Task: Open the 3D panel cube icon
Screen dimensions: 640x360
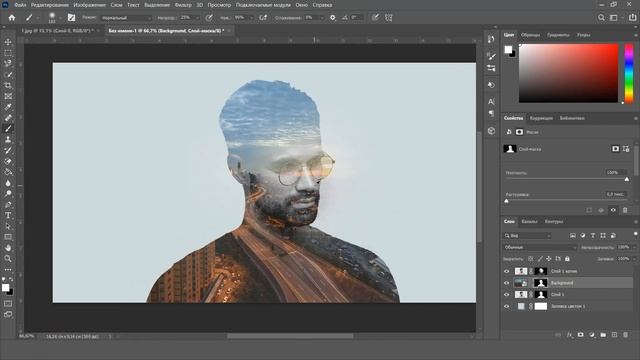Action: tap(491, 131)
